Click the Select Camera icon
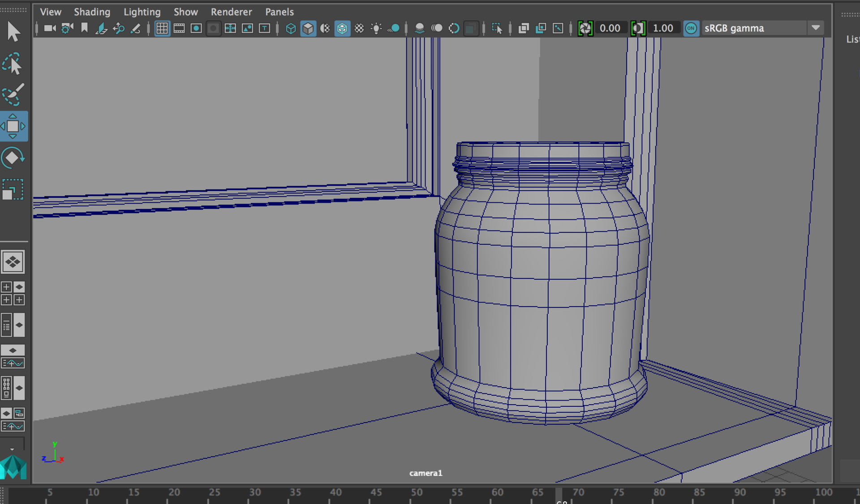Image resolution: width=860 pixels, height=504 pixels. (50, 28)
